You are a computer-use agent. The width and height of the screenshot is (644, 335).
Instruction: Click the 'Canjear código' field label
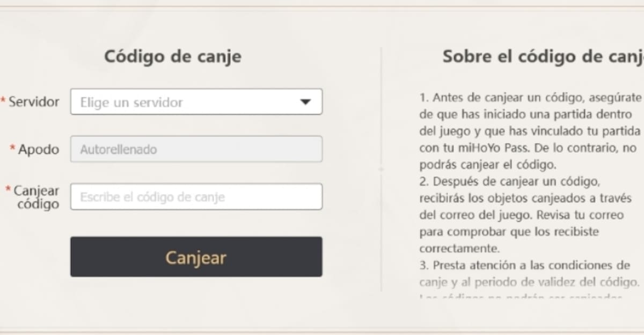click(x=36, y=197)
